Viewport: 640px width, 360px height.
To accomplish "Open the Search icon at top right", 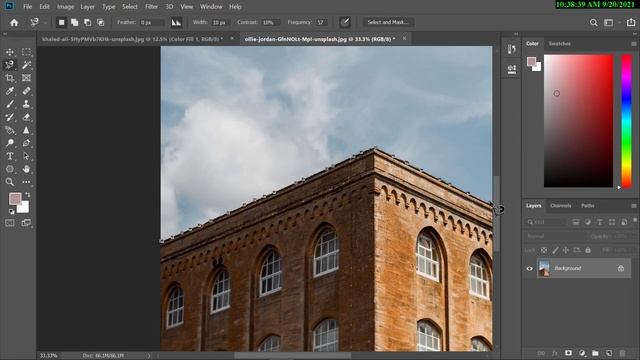I will click(x=593, y=22).
